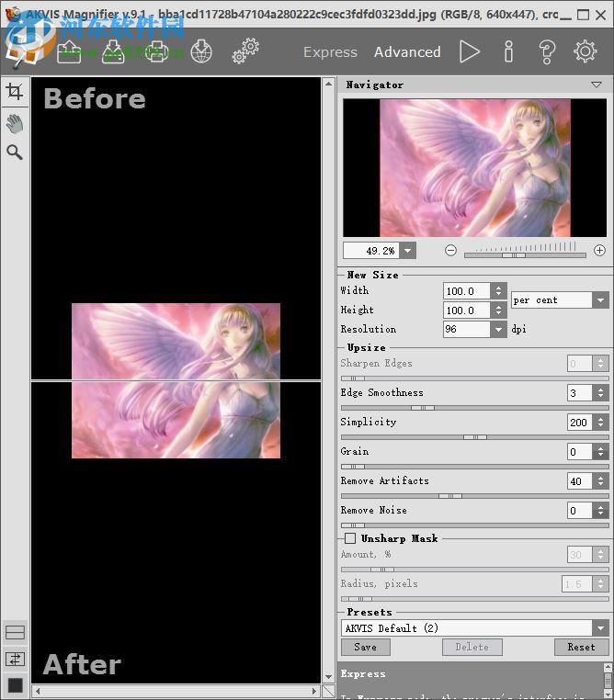This screenshot has width=614, height=700.
Task: Swap Before and After windows
Action: click(15, 659)
